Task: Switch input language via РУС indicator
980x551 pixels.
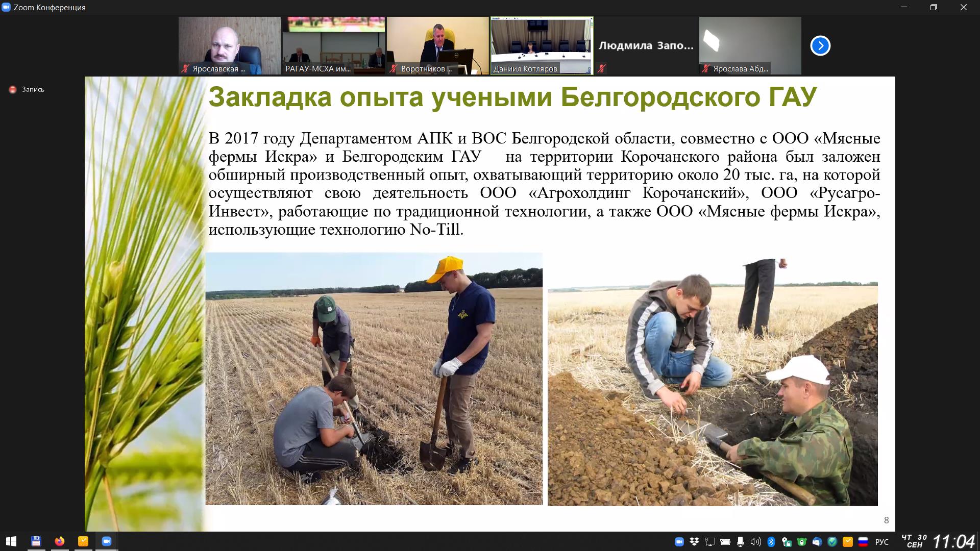Action: coord(882,542)
